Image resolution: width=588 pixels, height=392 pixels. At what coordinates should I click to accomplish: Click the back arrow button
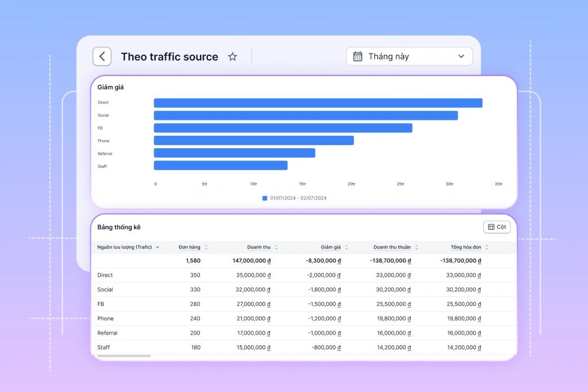coord(102,56)
